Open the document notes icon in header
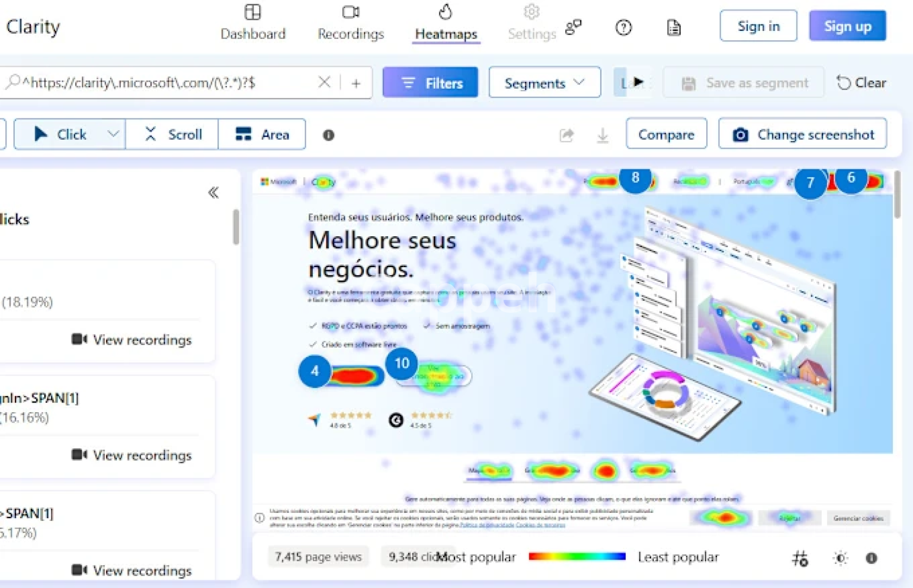Screen dimensions: 913x588 673,28
